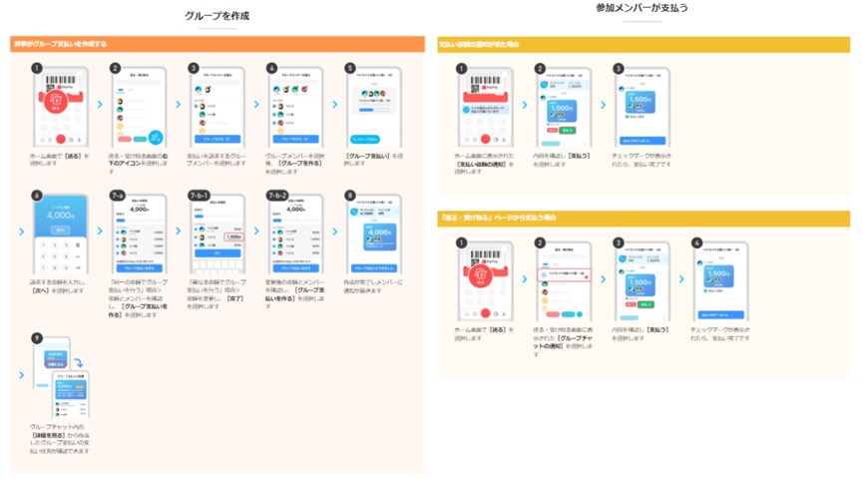Image resolution: width=868 pixels, height=484 pixels.
Task: Click the step 6 numeric keypad
Action: 61,253
